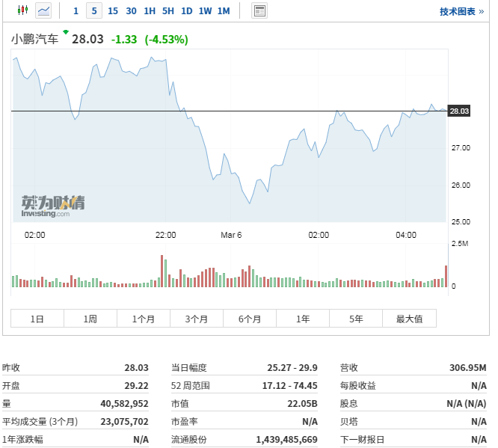Screen dimensions: 498x448
Task: Show the 6个月 range
Action: pos(250,319)
